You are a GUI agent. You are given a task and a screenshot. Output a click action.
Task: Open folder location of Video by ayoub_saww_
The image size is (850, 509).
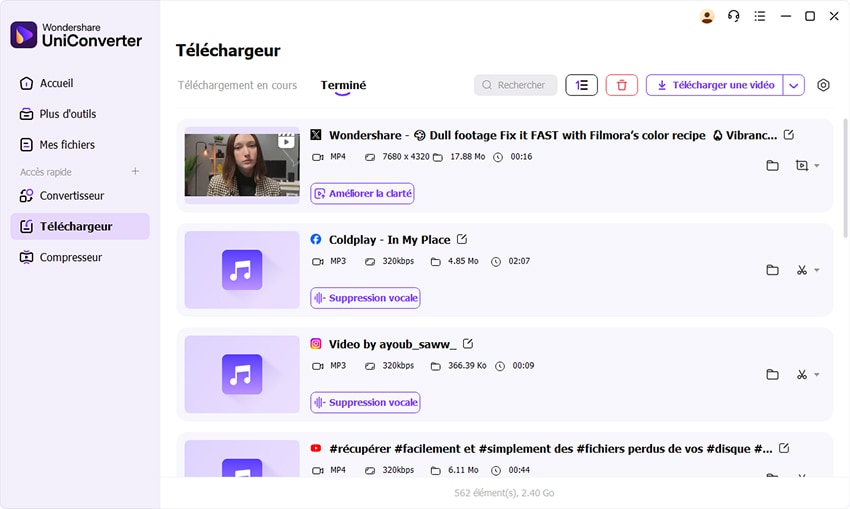772,375
